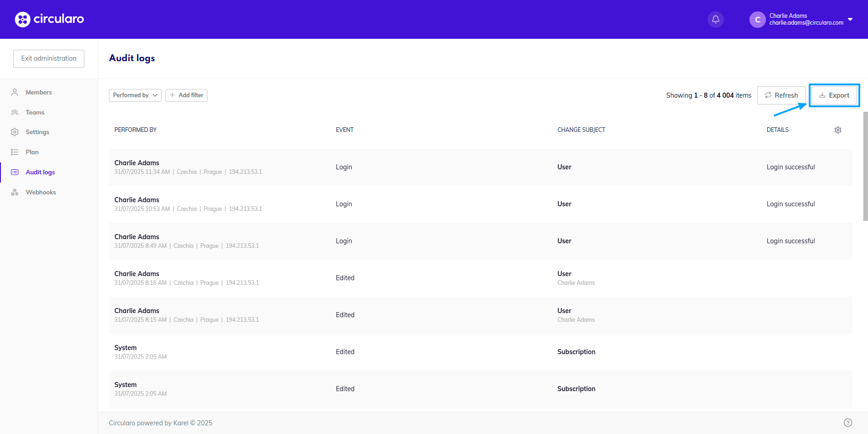
Task: Click the Export button
Action: [x=834, y=95]
